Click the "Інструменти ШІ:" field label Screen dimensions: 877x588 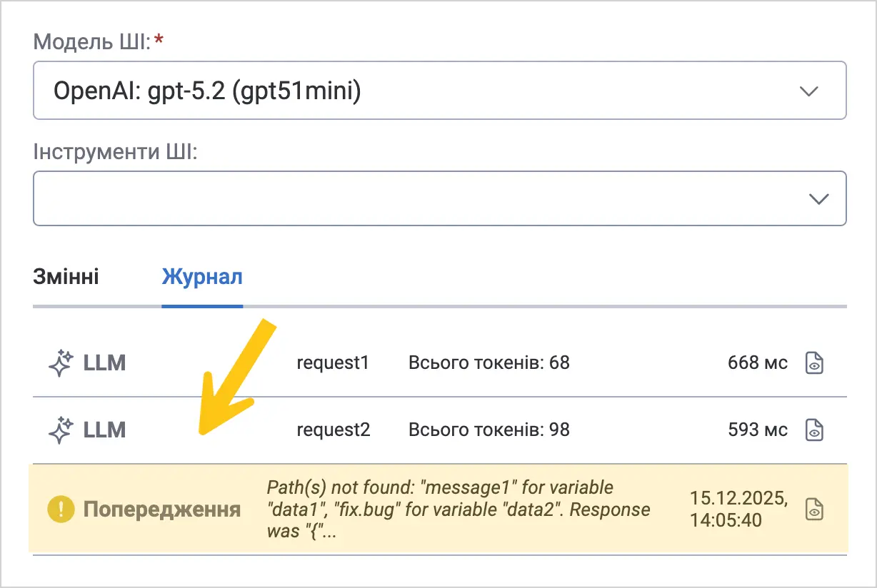click(x=115, y=151)
